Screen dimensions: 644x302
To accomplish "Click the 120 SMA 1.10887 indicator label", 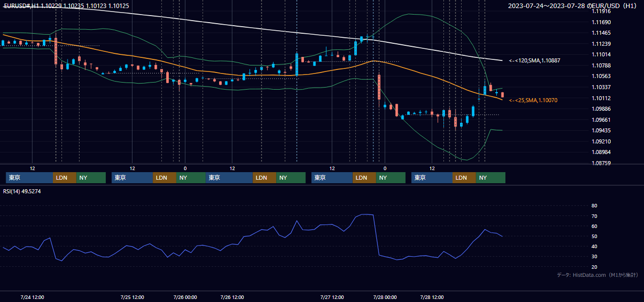I will 535,60.
